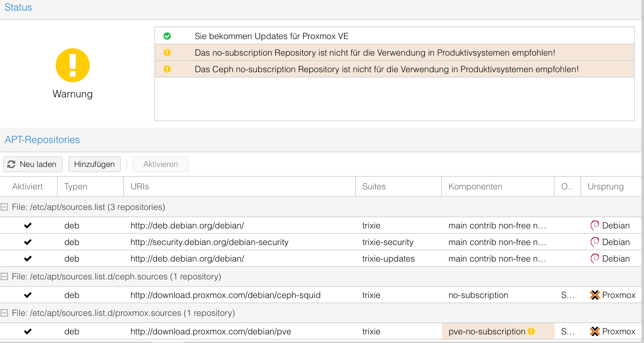Click the large yellow warning status icon

(73, 65)
